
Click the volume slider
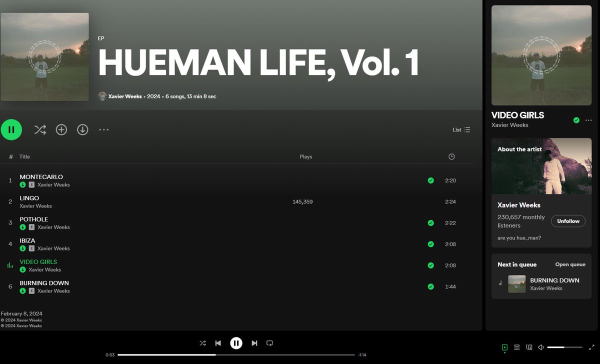point(565,347)
